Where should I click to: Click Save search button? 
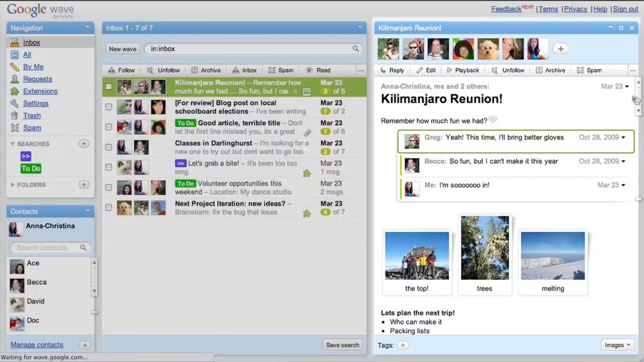point(342,345)
